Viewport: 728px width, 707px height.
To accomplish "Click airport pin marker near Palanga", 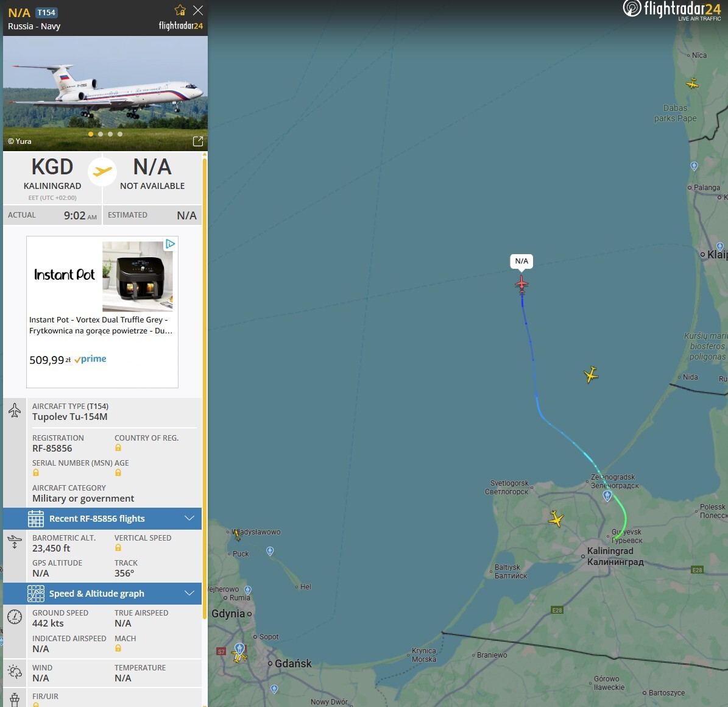I will tap(694, 166).
